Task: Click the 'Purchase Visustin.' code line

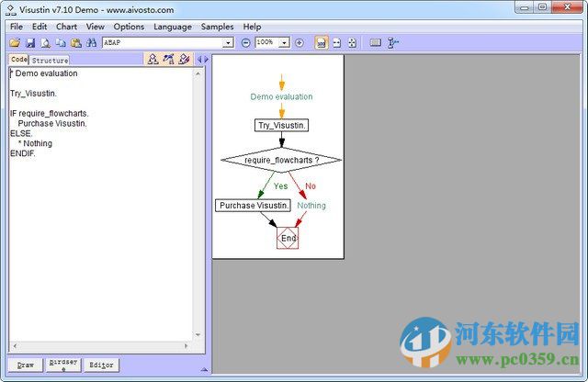Action: (52, 123)
